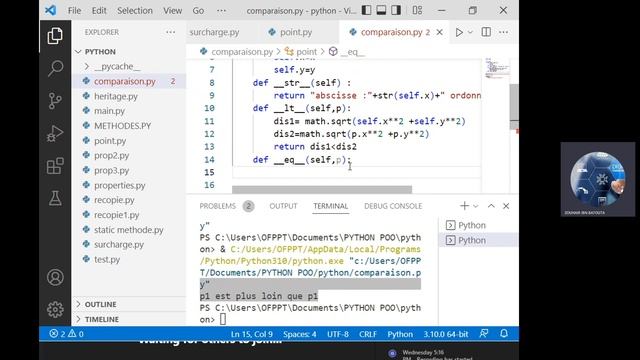The height and width of the screenshot is (360, 640).
Task: Maximize the panel with up chevron
Action: pyautogui.click(x=491, y=206)
